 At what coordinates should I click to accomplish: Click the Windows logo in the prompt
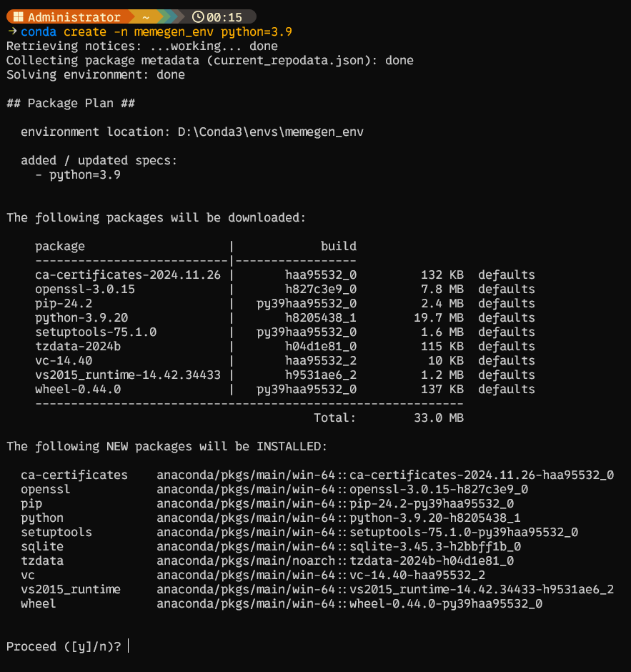(x=19, y=17)
